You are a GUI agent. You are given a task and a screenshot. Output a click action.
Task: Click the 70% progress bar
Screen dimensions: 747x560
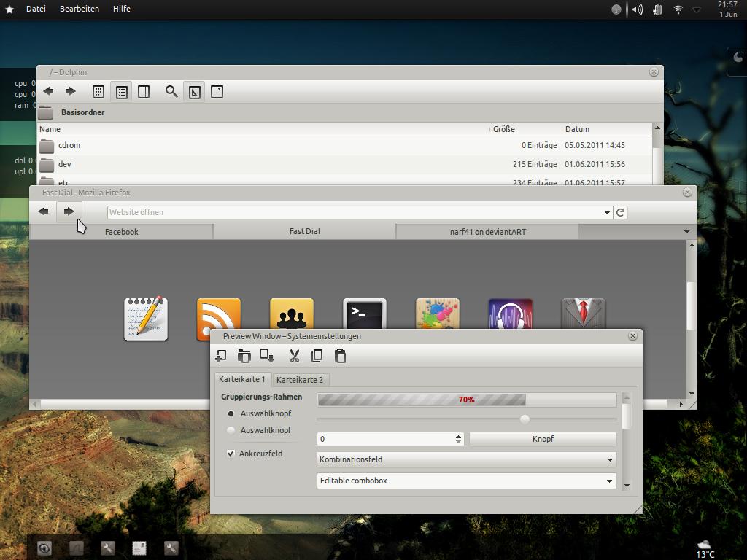(467, 400)
